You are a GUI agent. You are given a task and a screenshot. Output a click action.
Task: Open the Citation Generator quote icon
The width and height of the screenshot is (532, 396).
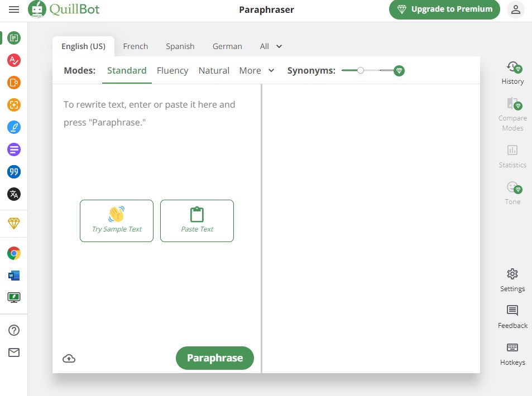pos(14,172)
